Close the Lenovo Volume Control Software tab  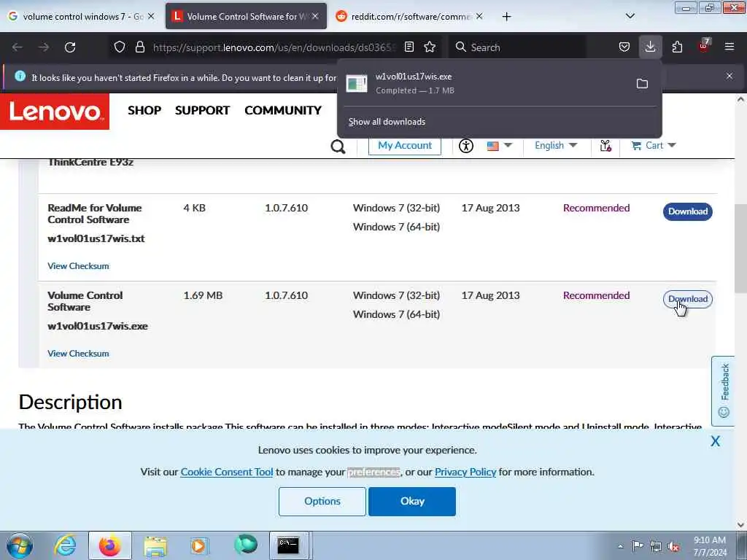tap(315, 16)
